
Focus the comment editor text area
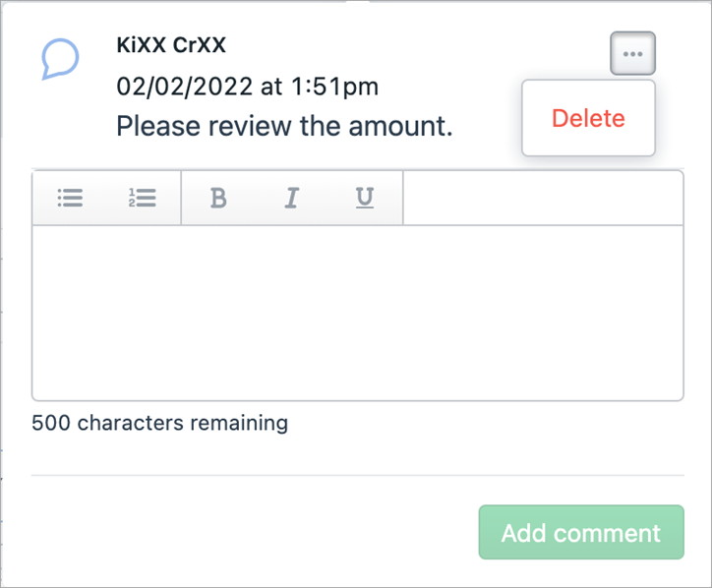pyautogui.click(x=357, y=313)
